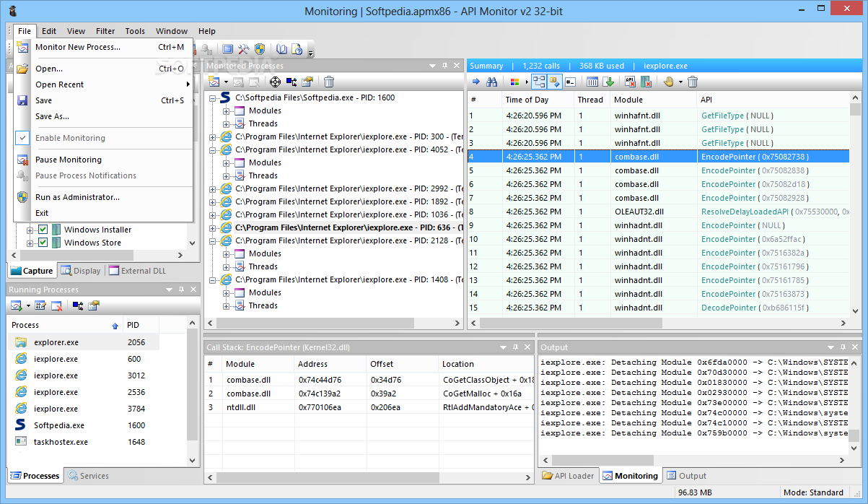
Task: Sort by Time of Day column header
Action: 537,100
